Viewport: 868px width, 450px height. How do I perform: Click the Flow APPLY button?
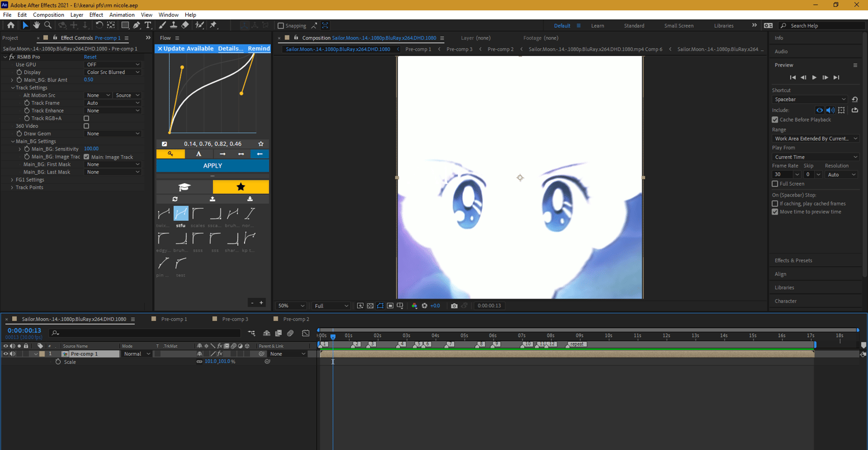point(212,165)
